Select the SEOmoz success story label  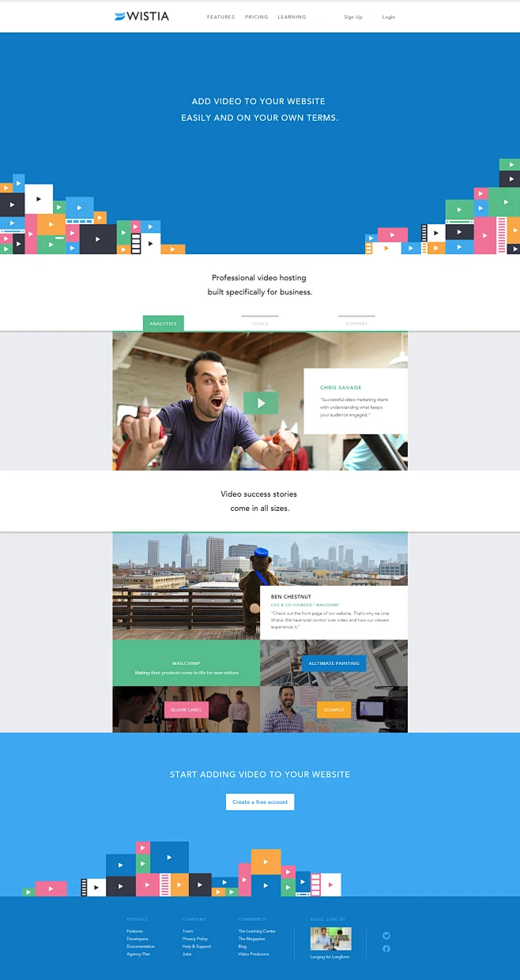pyautogui.click(x=333, y=710)
